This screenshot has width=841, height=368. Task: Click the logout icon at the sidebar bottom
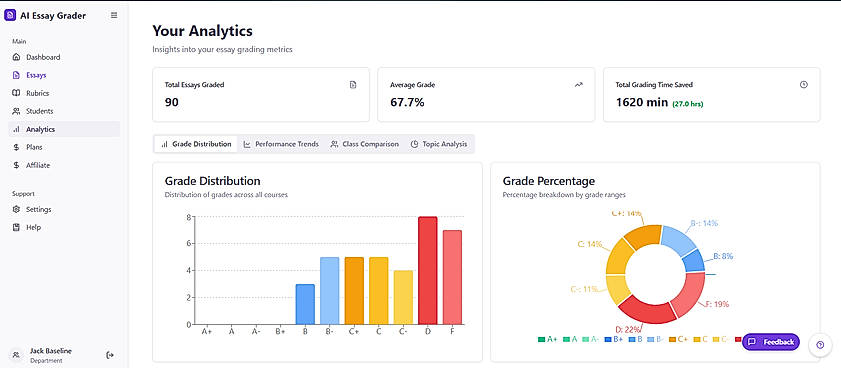click(110, 355)
